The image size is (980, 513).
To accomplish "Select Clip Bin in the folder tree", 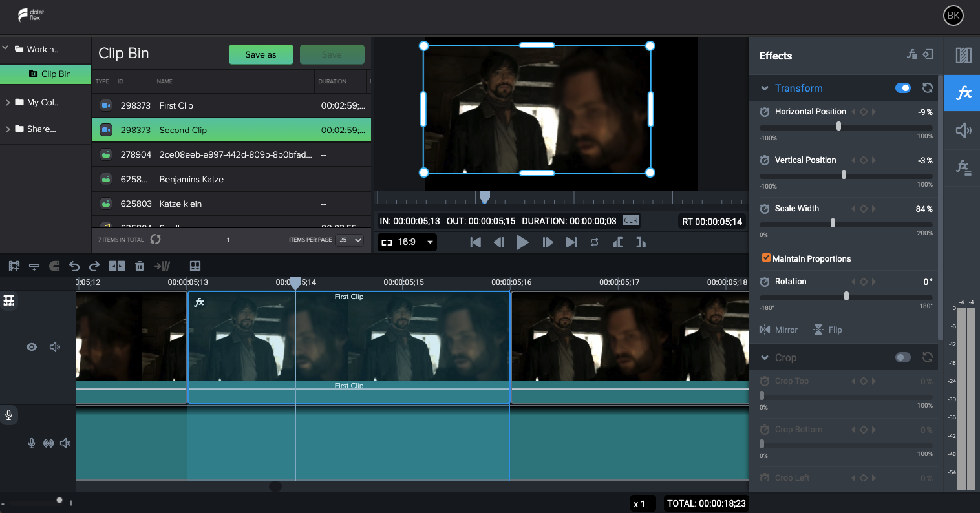I will click(x=45, y=74).
